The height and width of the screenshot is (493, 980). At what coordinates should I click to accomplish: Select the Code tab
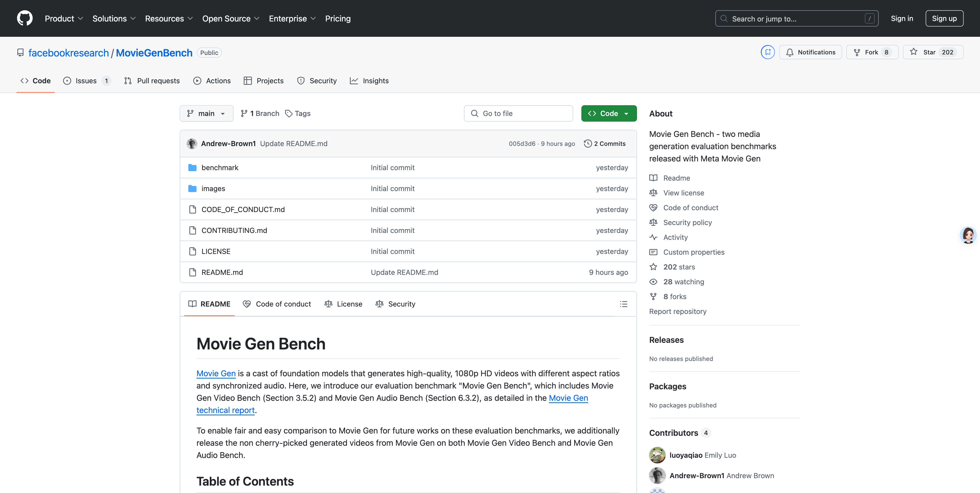coord(35,81)
